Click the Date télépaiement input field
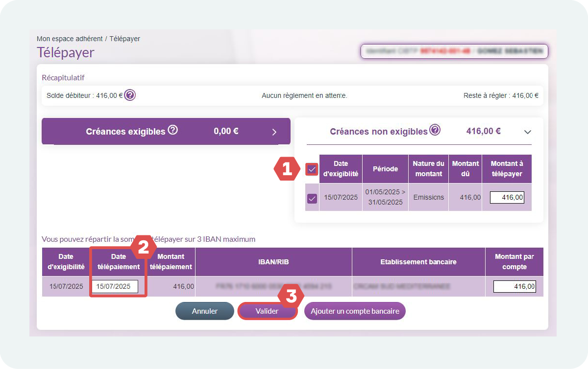This screenshot has height=369, width=588. coord(117,287)
